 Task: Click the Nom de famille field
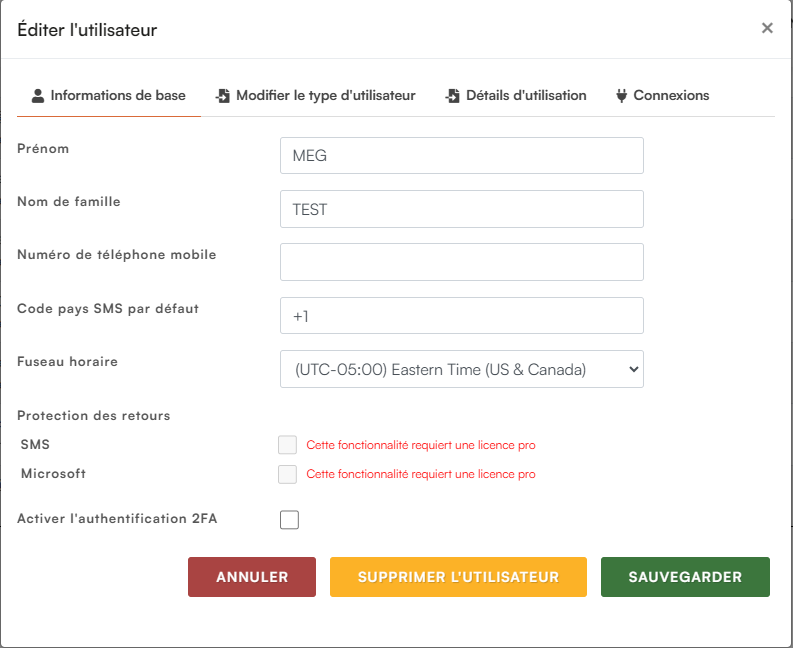(x=461, y=209)
